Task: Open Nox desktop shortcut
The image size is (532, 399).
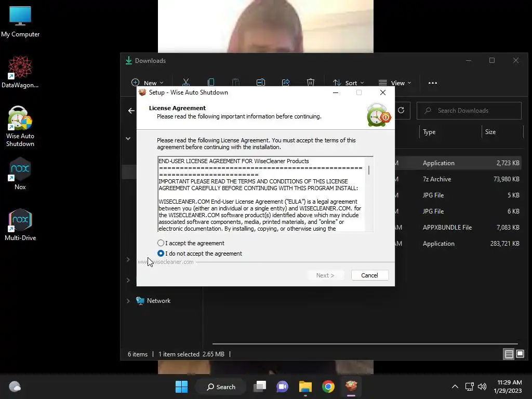Action: click(20, 174)
